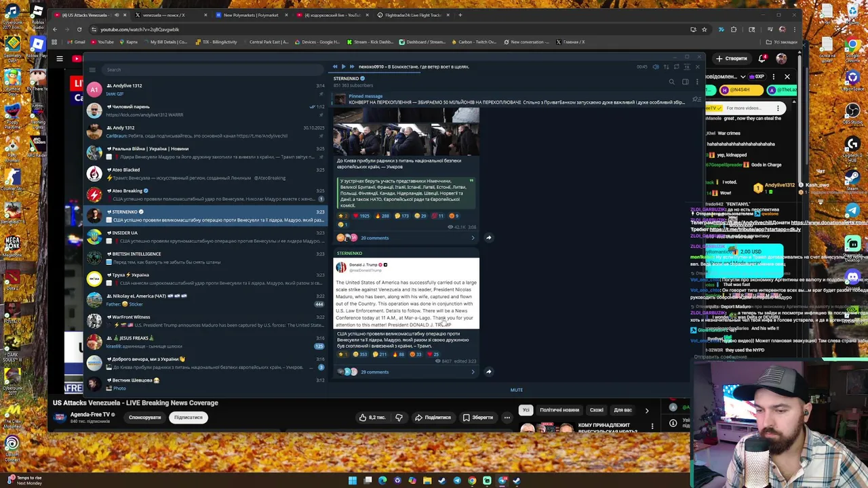Screen dimensions: 868x488
Task: Click the Telegram Search field
Action: 214,70
